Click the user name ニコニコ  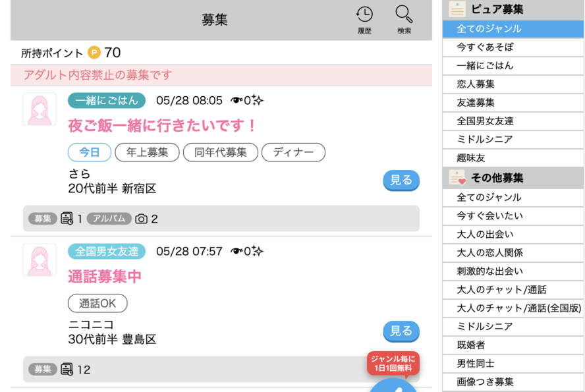[x=91, y=325]
